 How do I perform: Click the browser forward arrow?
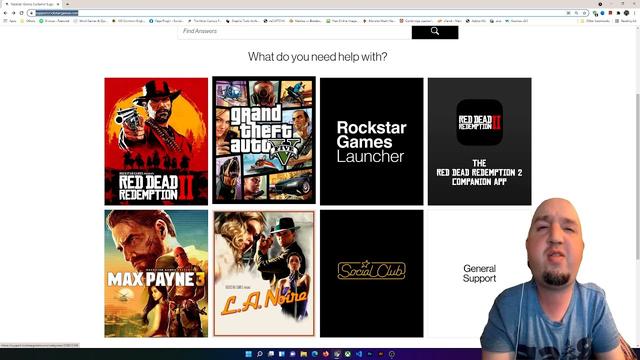(13, 13)
